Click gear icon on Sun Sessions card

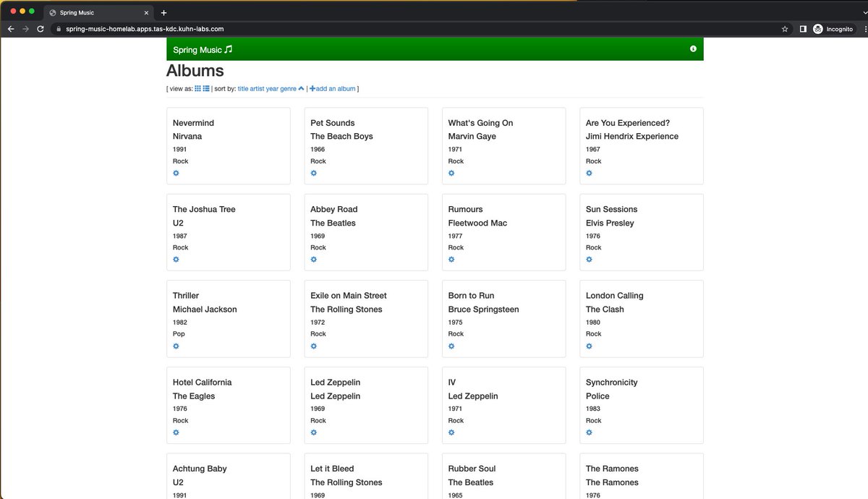point(589,259)
